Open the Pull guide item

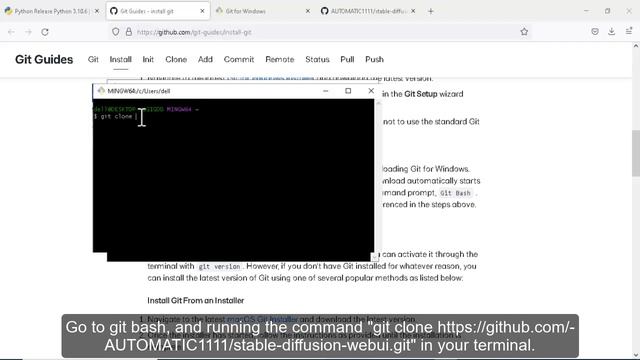[x=347, y=60]
